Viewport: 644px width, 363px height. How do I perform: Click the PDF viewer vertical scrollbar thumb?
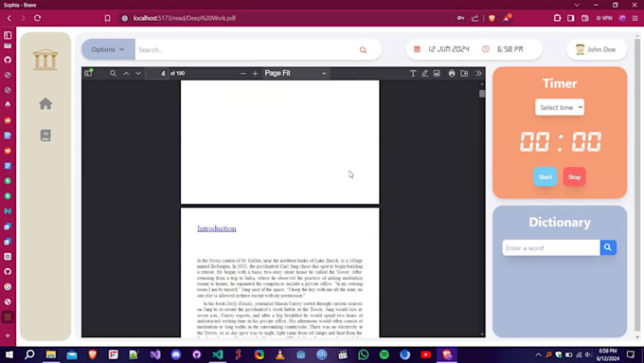pyautogui.click(x=482, y=94)
